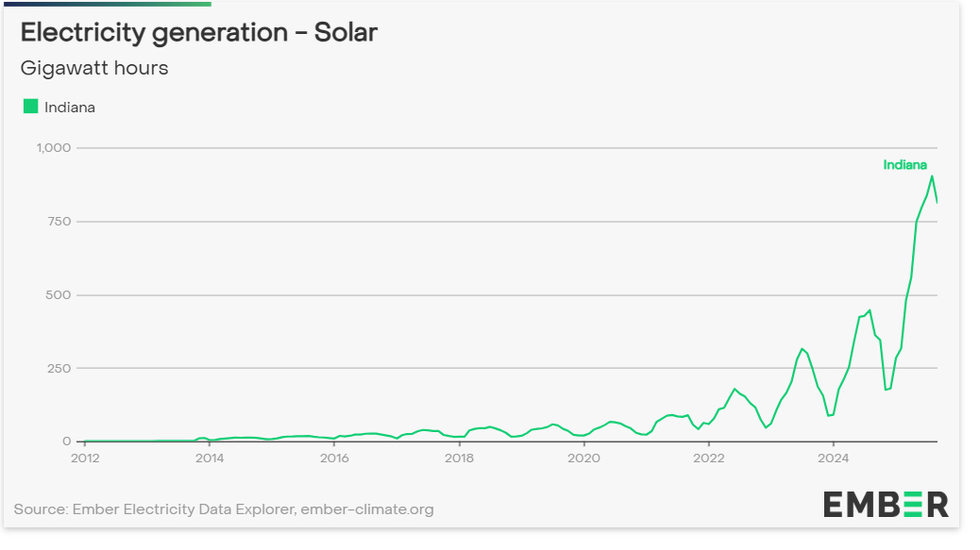Click the 750 y-axis label
The image size is (980, 550).
59,222
